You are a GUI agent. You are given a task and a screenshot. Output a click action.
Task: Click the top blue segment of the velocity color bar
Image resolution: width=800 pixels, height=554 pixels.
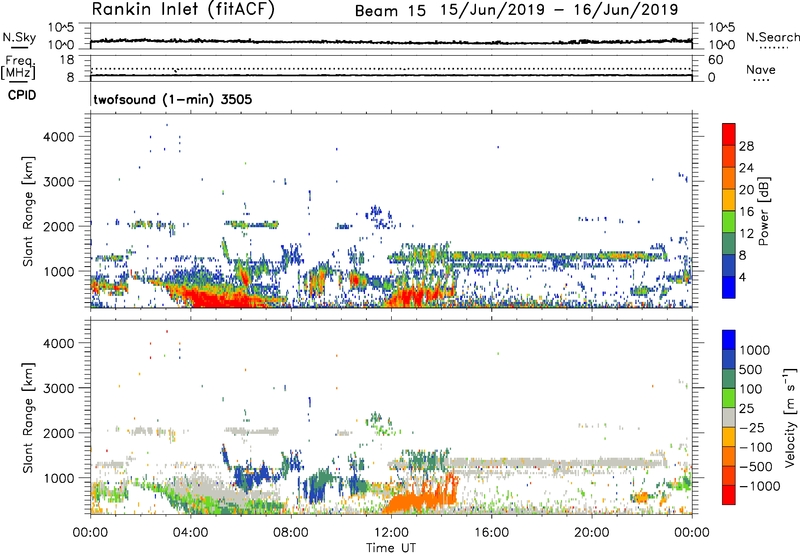pyautogui.click(x=729, y=340)
